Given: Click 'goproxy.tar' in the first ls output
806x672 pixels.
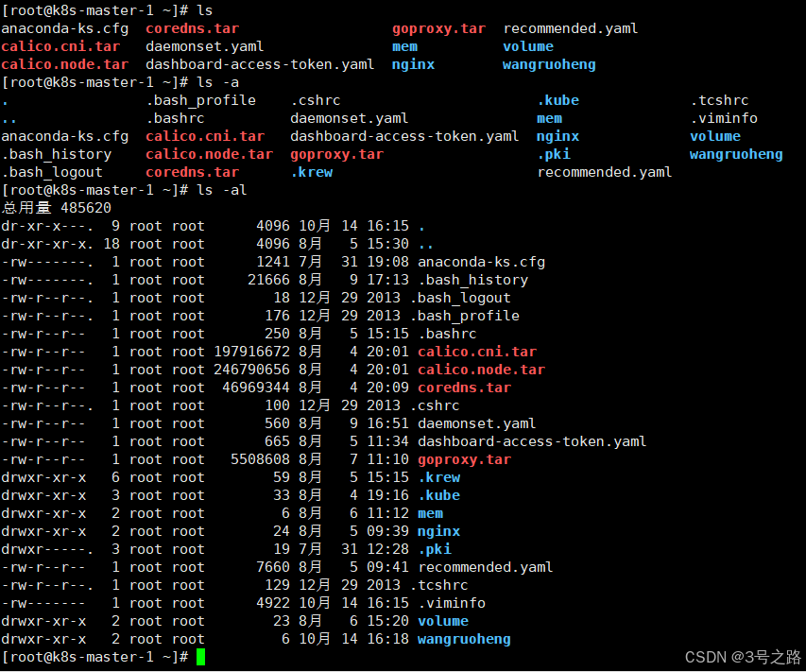Looking at the screenshot, I should (439, 28).
